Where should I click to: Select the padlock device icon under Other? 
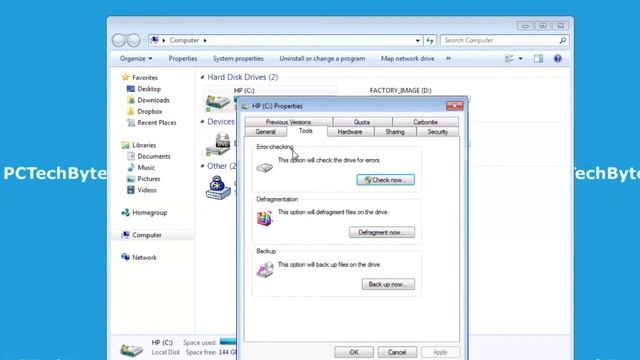pyautogui.click(x=218, y=188)
